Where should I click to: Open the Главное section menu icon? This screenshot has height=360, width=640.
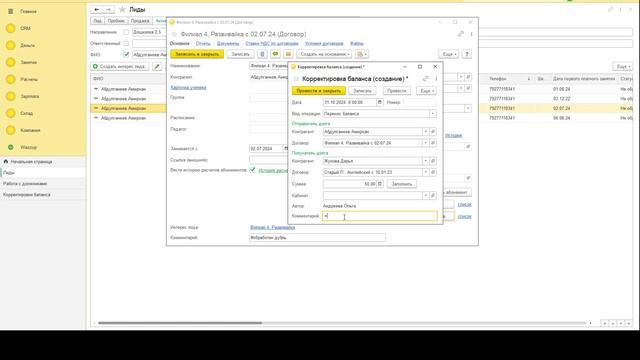[11, 11]
